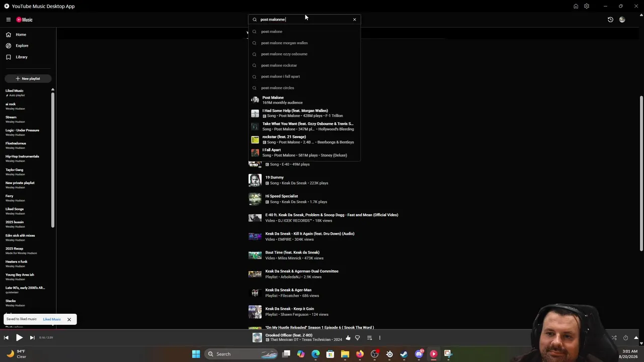Clear the search box text
The height and width of the screenshot is (362, 644).
point(354,20)
